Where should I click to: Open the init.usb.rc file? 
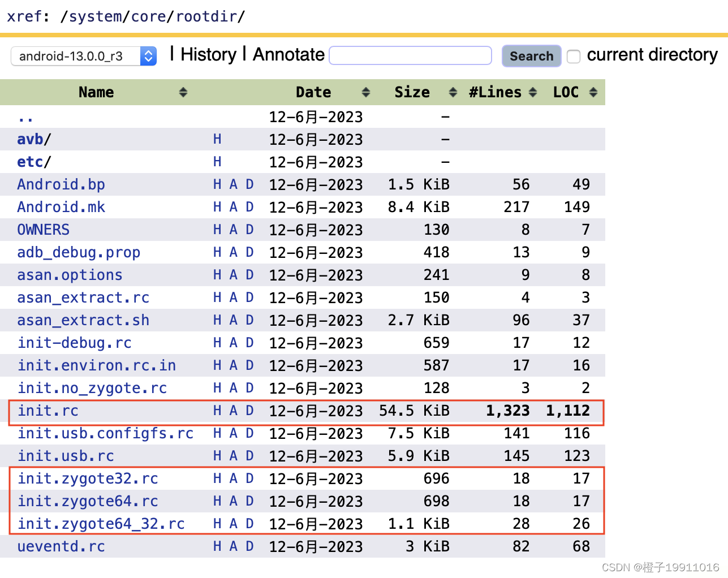(66, 456)
